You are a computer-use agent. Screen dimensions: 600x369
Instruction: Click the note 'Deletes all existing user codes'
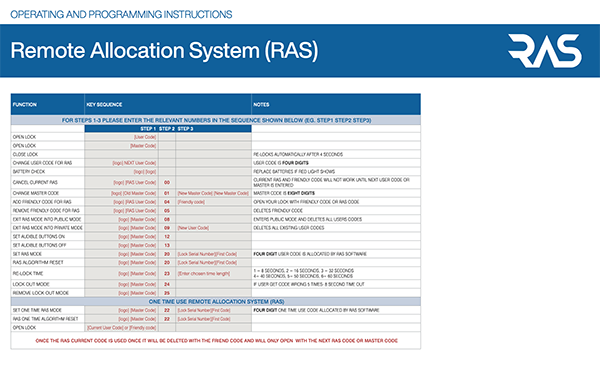click(x=289, y=228)
